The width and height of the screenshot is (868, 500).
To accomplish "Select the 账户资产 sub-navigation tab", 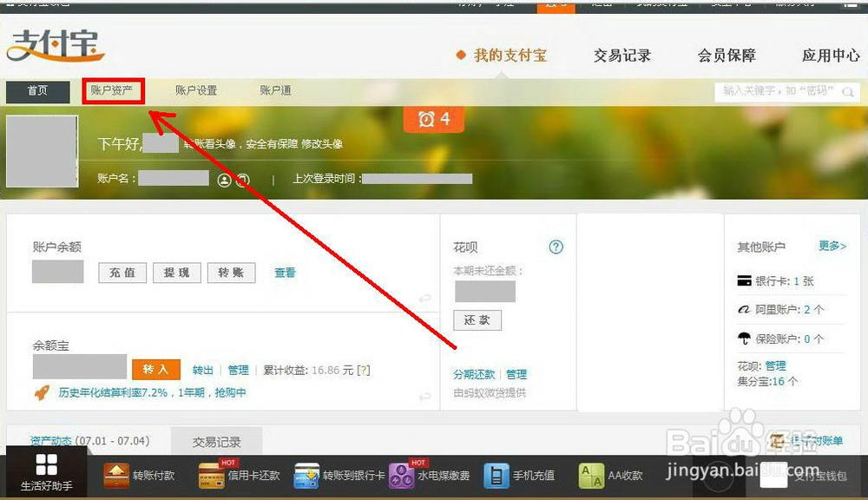I will (x=112, y=91).
